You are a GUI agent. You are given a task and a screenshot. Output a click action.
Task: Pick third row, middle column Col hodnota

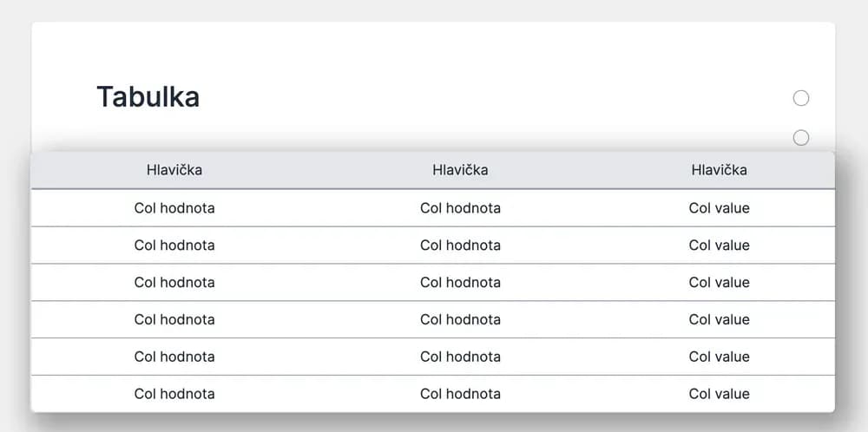460,283
